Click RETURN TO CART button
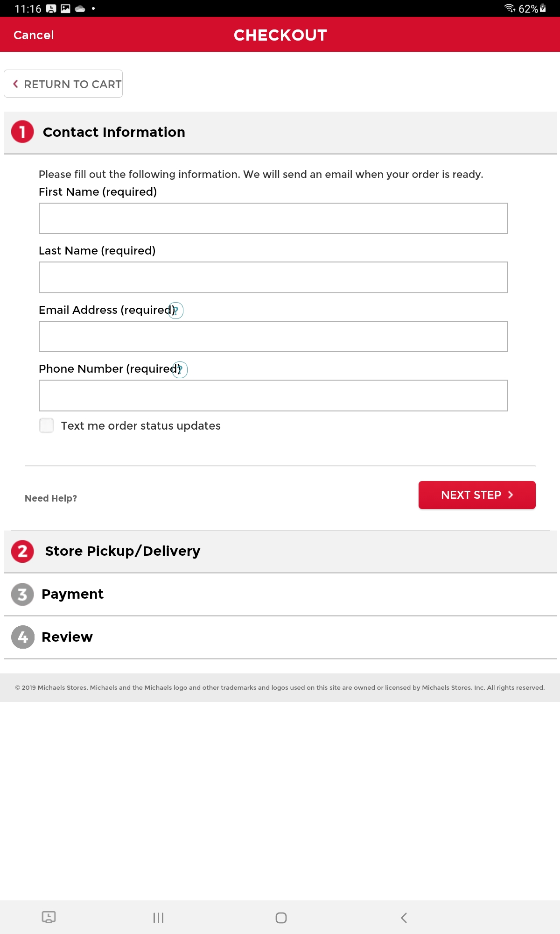The image size is (560, 934). (x=63, y=84)
